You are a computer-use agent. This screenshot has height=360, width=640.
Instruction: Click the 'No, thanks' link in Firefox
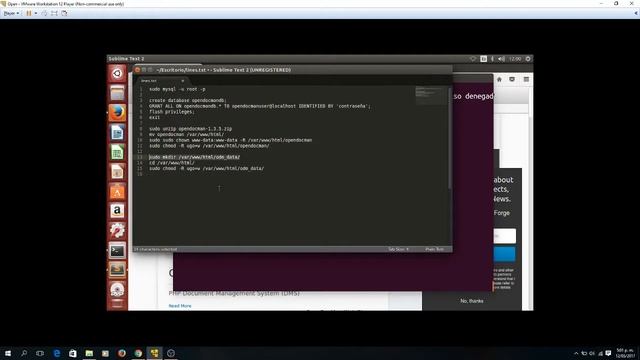click(x=472, y=301)
